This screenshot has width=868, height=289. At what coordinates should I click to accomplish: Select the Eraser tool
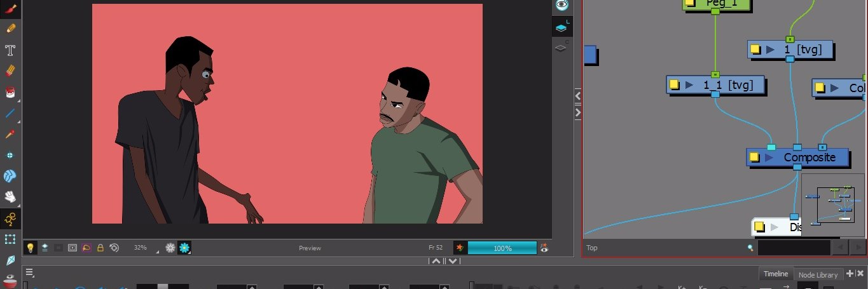tap(10, 71)
